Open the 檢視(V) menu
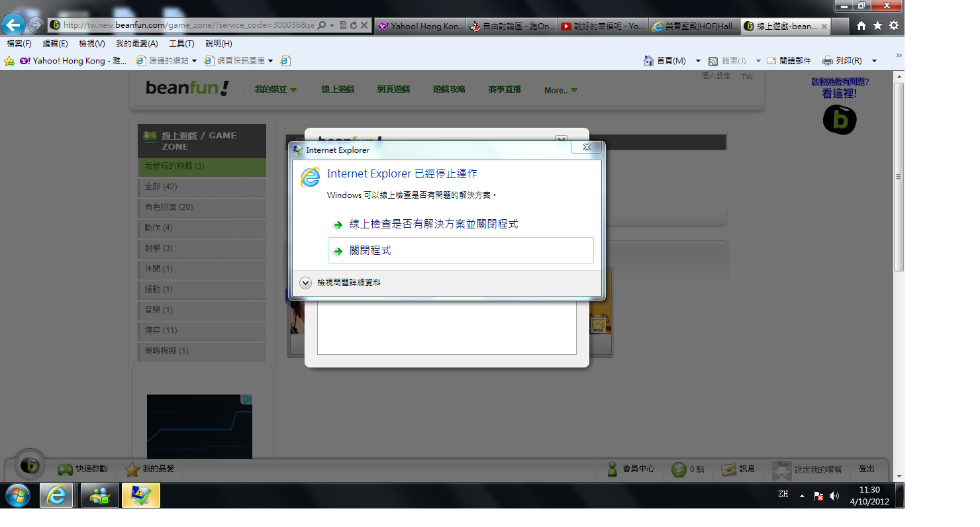This screenshot has width=980, height=527. [92, 44]
